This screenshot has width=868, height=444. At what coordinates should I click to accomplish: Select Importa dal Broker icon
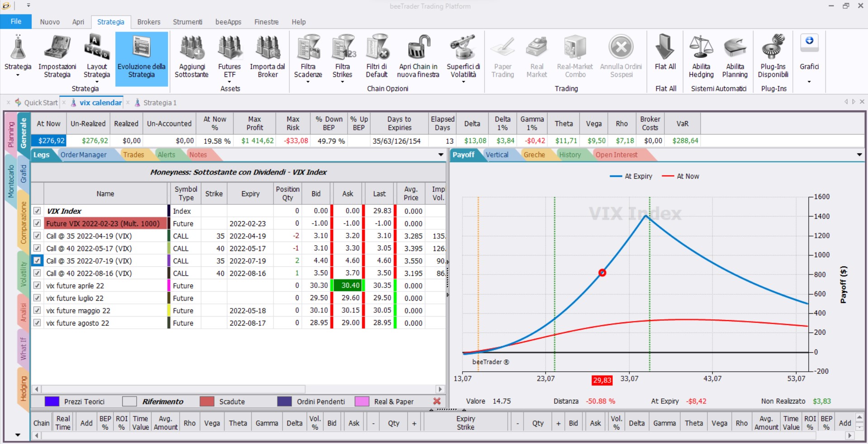267,47
